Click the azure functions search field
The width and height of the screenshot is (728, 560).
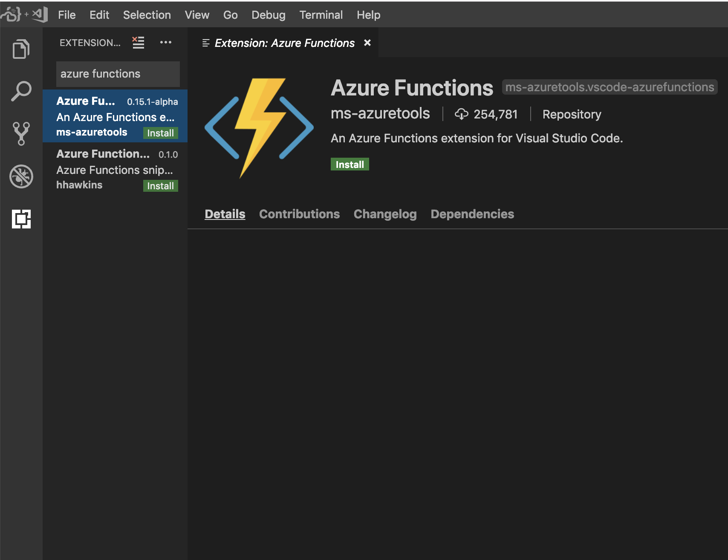pos(118,74)
